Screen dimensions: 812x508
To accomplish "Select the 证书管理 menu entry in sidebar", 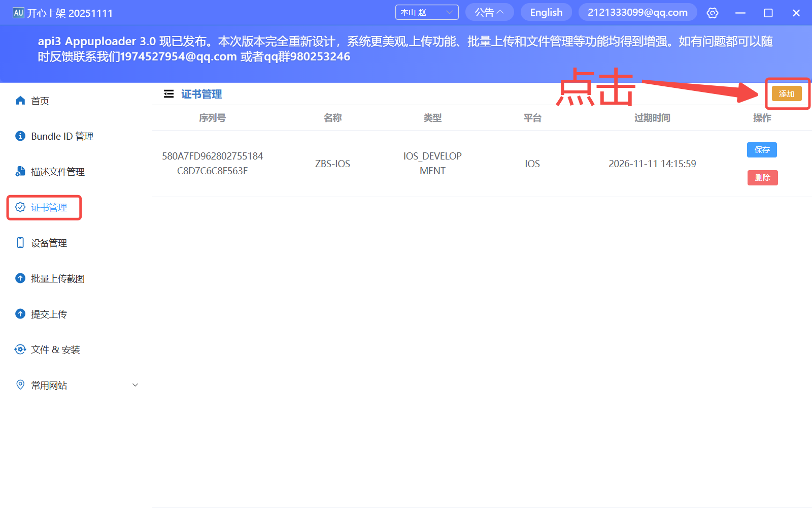I will click(x=48, y=207).
